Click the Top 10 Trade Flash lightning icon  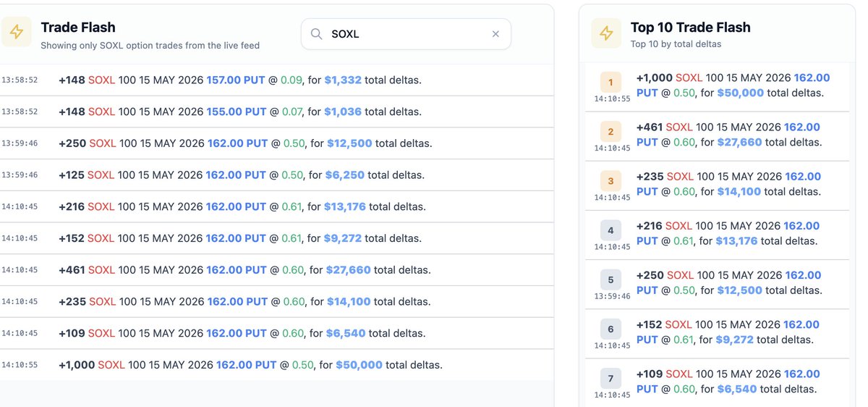point(606,33)
